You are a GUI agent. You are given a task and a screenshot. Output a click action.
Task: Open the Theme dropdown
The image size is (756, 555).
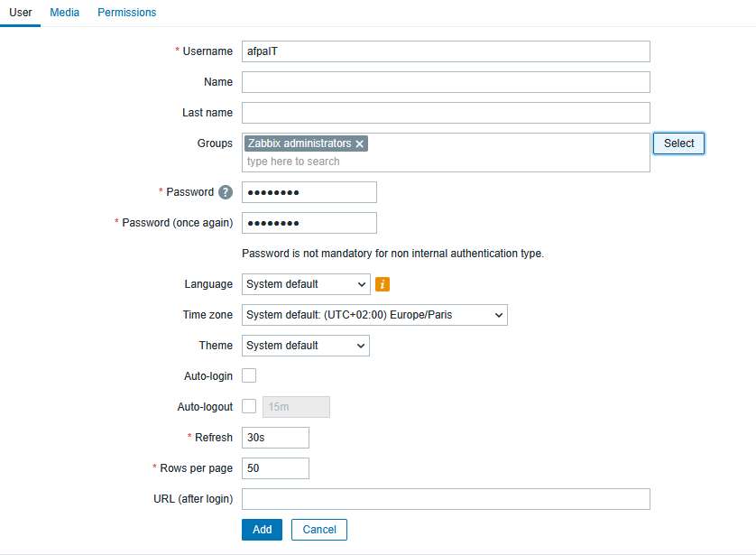point(306,346)
